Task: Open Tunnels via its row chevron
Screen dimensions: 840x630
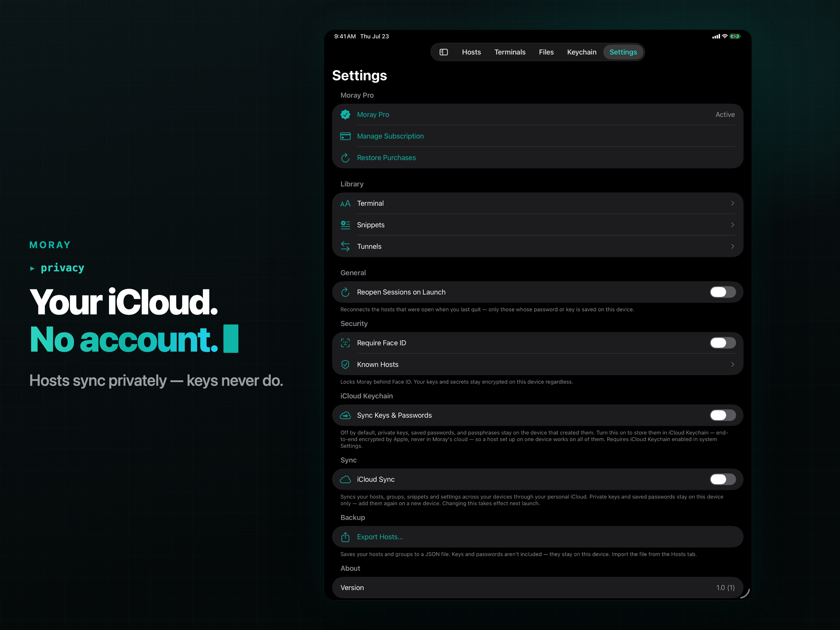Action: [x=732, y=246]
